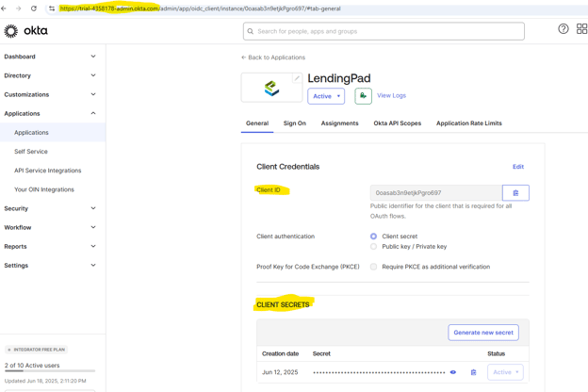Select Client secret authentication option
588x392 pixels.
tap(373, 237)
